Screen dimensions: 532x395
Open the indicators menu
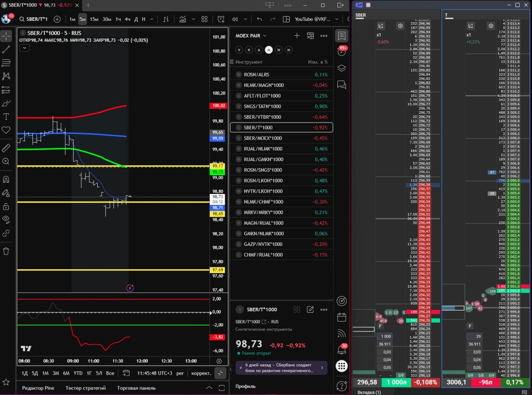pyautogui.click(x=183, y=19)
